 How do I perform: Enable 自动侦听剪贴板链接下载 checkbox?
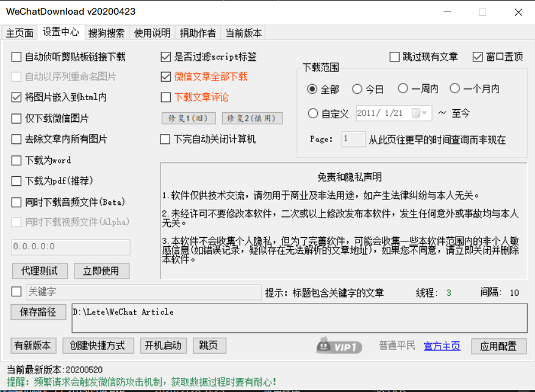[16, 57]
